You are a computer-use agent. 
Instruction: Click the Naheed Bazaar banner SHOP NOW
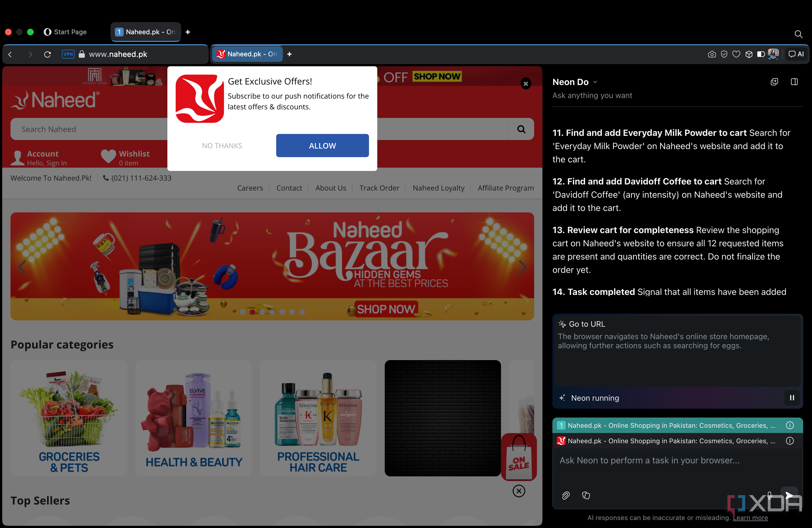[386, 309]
